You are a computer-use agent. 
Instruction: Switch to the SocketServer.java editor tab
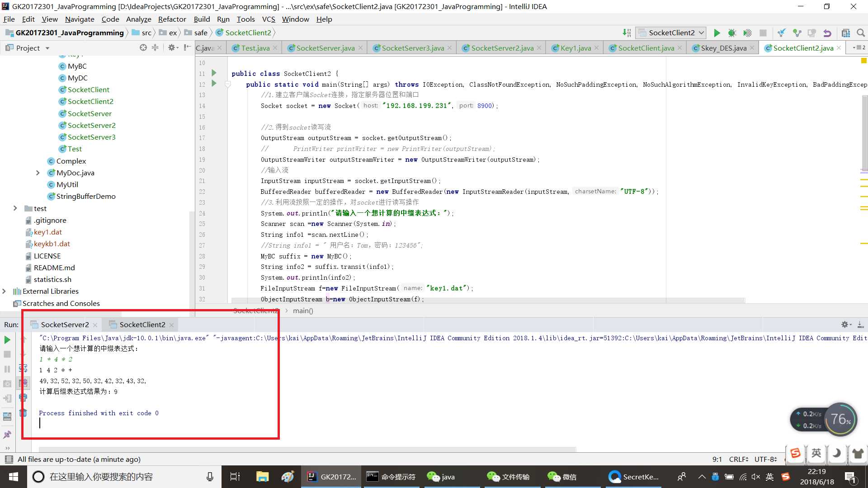coord(325,48)
